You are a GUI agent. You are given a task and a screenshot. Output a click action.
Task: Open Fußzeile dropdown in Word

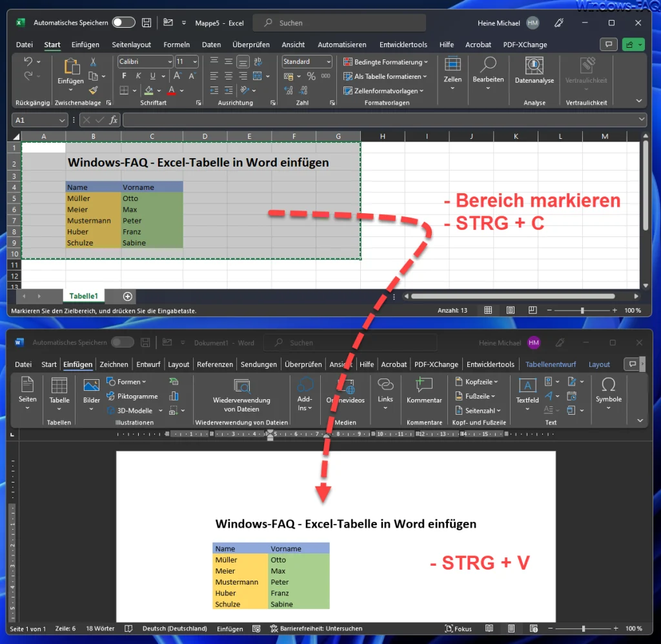[475, 397]
